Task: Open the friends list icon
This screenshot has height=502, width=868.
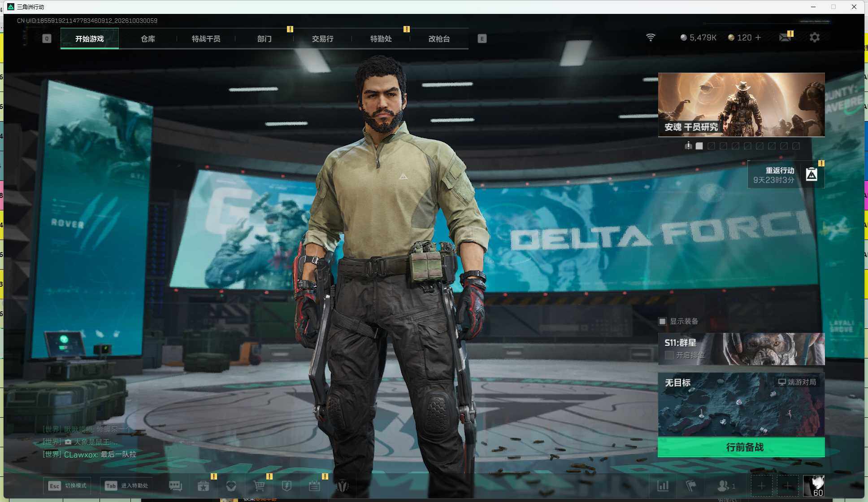Action: [x=726, y=486]
